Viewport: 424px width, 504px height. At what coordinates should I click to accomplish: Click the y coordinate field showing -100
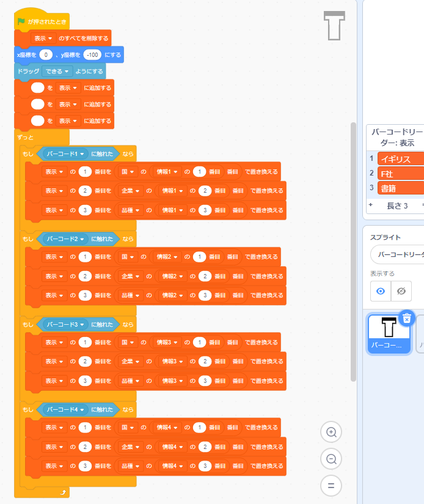pyautogui.click(x=92, y=54)
